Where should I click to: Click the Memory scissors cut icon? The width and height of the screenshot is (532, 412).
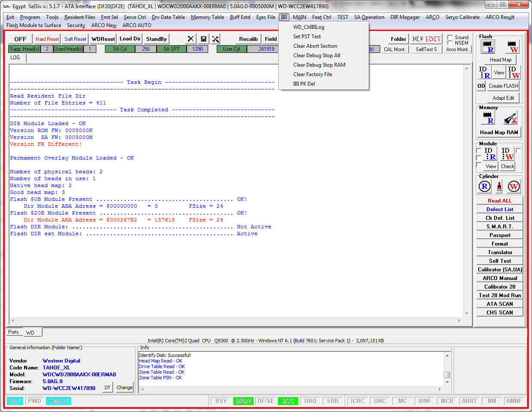[x=510, y=118]
